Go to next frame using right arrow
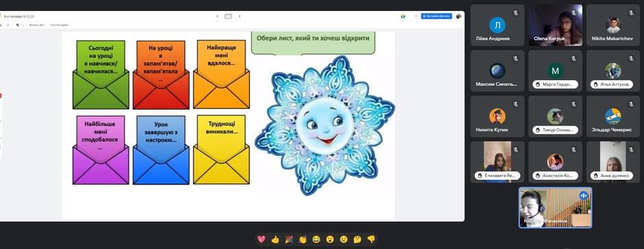The height and width of the screenshot is (249, 644). tap(240, 16)
